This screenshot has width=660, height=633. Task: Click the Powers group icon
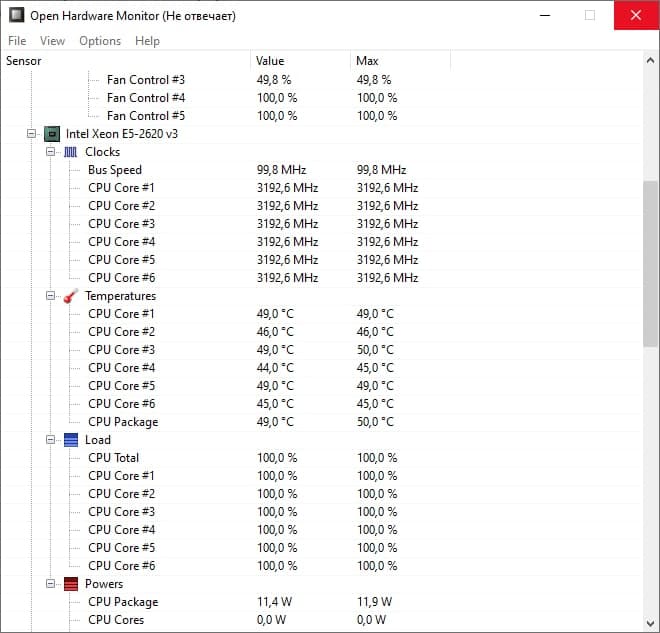70,584
